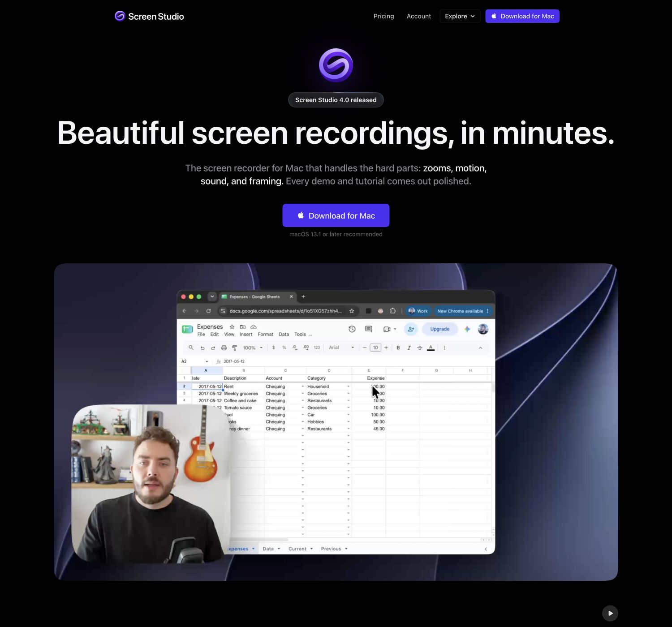The height and width of the screenshot is (627, 672).
Task: Open the Screen Studio 4.0 released badge
Action: (336, 100)
